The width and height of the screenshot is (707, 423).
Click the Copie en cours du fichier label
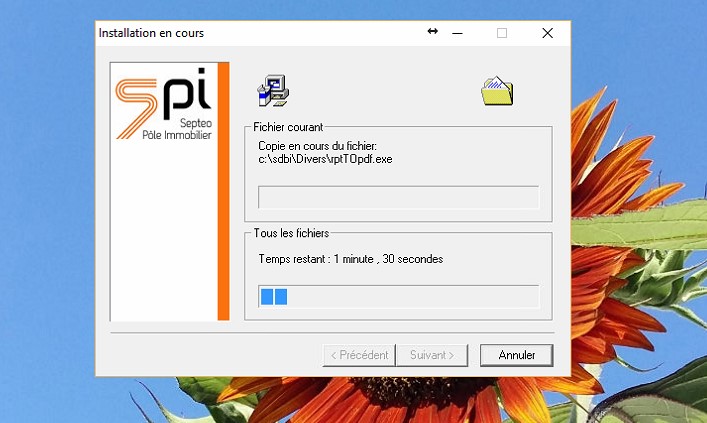[317, 146]
